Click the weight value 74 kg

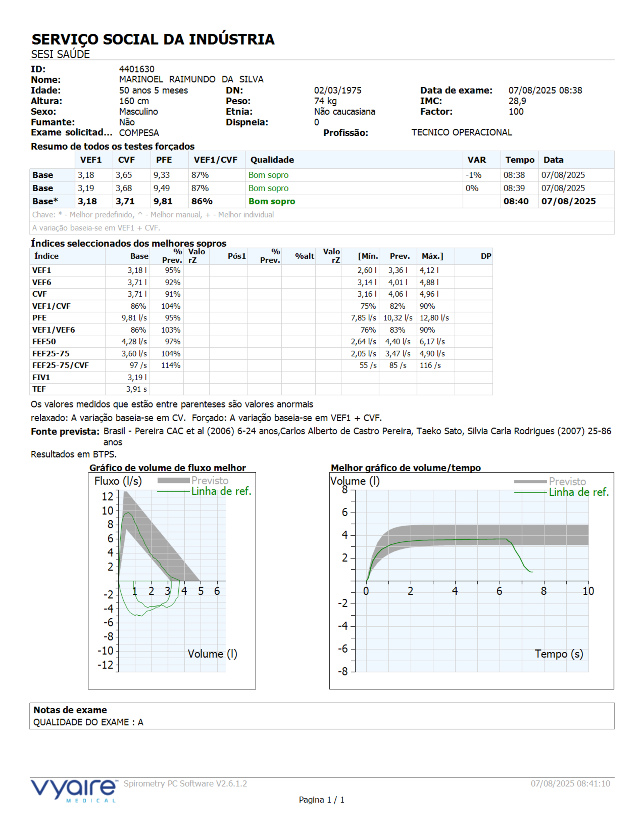(x=325, y=101)
